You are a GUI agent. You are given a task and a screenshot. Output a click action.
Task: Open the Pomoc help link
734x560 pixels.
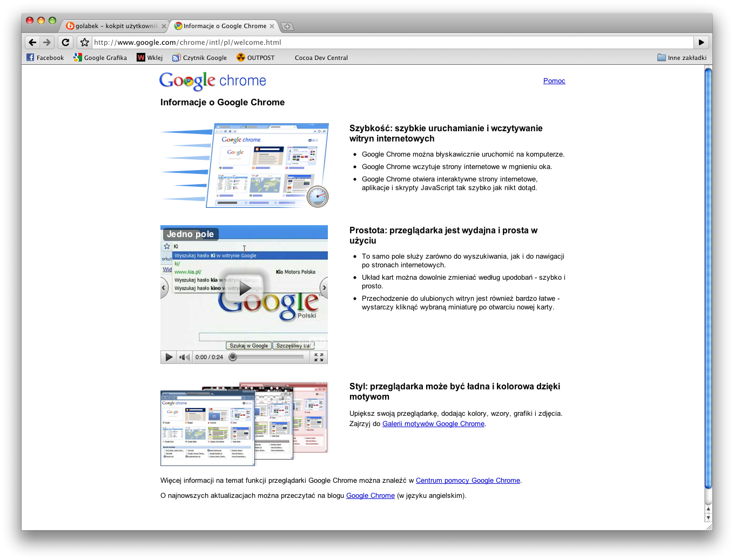(x=554, y=80)
